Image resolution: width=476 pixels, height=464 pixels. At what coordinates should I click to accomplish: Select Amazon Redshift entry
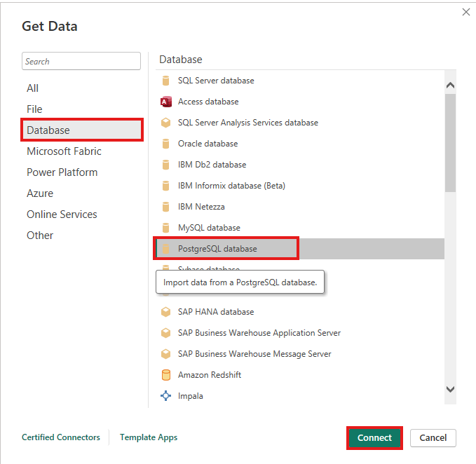[x=300, y=375]
